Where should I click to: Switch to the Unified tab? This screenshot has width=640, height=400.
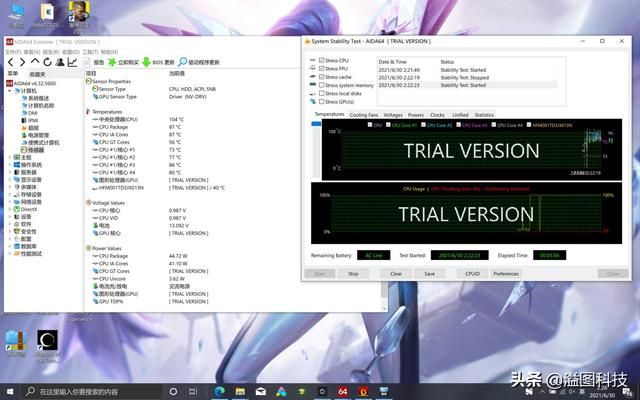(x=460, y=115)
